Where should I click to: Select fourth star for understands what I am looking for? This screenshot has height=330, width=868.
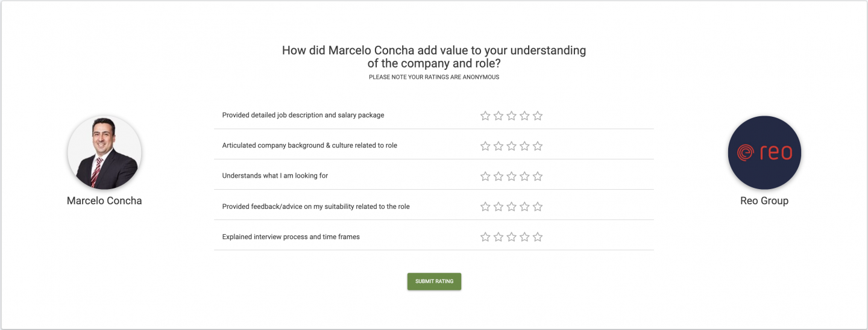524,176
